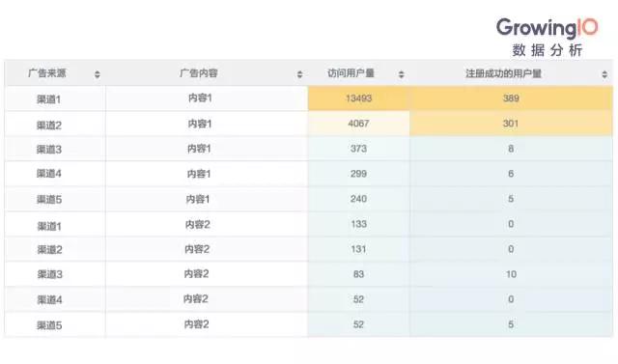Click 渠道5 in the 240 row

[49, 200]
